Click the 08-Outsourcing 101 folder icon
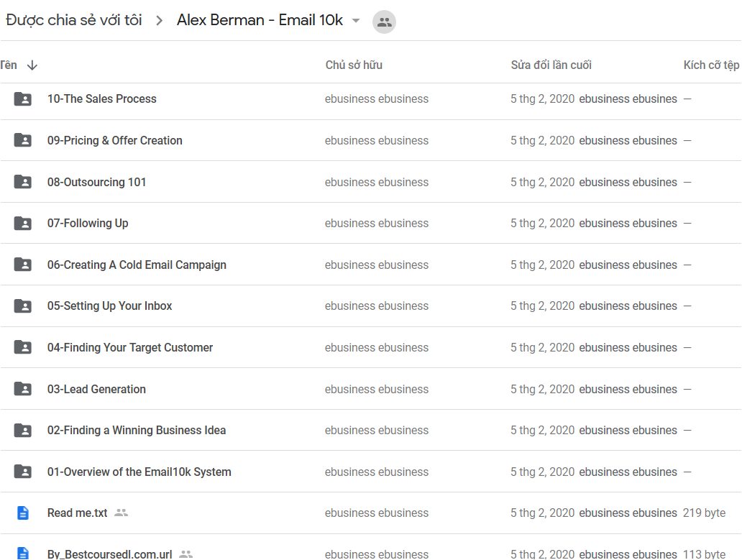This screenshot has width=742, height=560. [23, 182]
